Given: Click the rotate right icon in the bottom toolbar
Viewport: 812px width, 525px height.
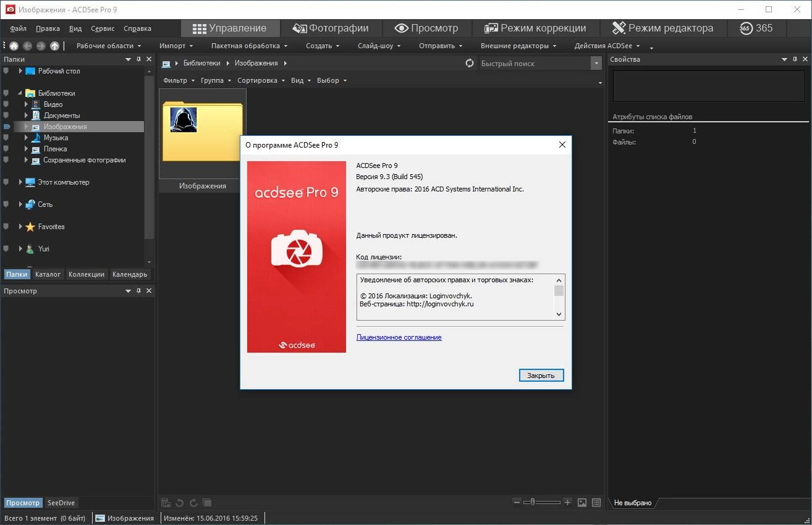Looking at the screenshot, I should tap(193, 503).
